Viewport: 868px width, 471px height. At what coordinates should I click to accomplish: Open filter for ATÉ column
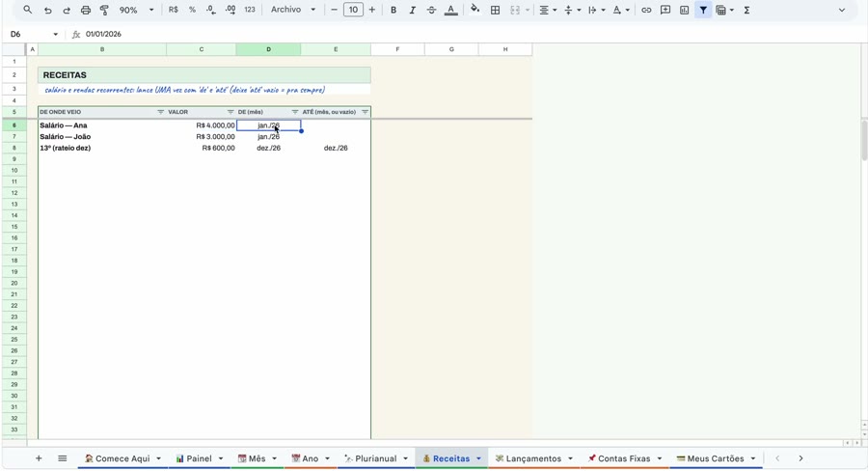(x=365, y=112)
